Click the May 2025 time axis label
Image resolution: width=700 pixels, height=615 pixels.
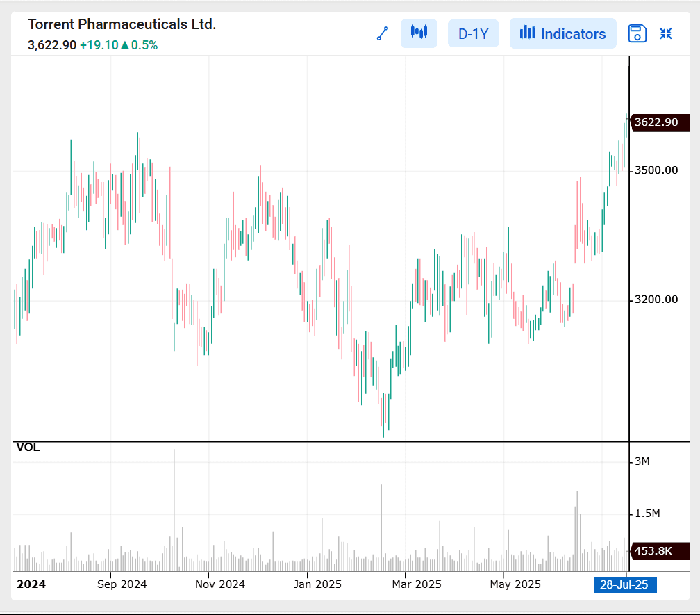tap(515, 584)
